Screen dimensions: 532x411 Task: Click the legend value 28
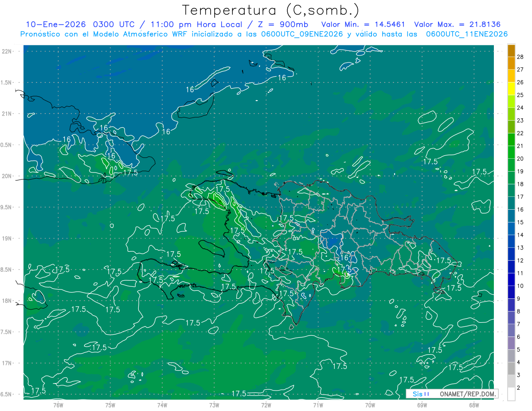coord(520,57)
